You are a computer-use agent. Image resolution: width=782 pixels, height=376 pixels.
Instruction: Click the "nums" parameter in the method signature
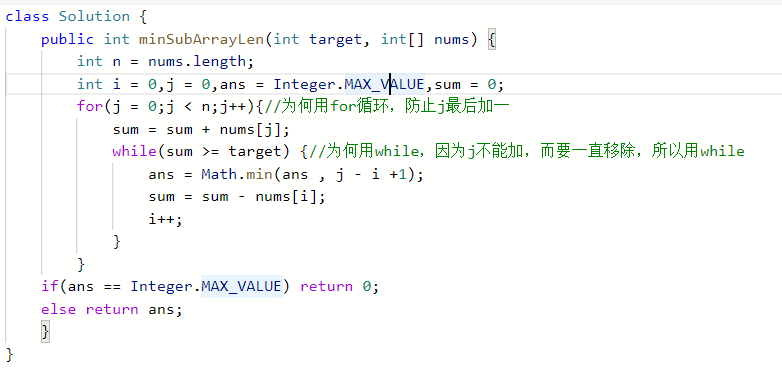pyautogui.click(x=452, y=39)
